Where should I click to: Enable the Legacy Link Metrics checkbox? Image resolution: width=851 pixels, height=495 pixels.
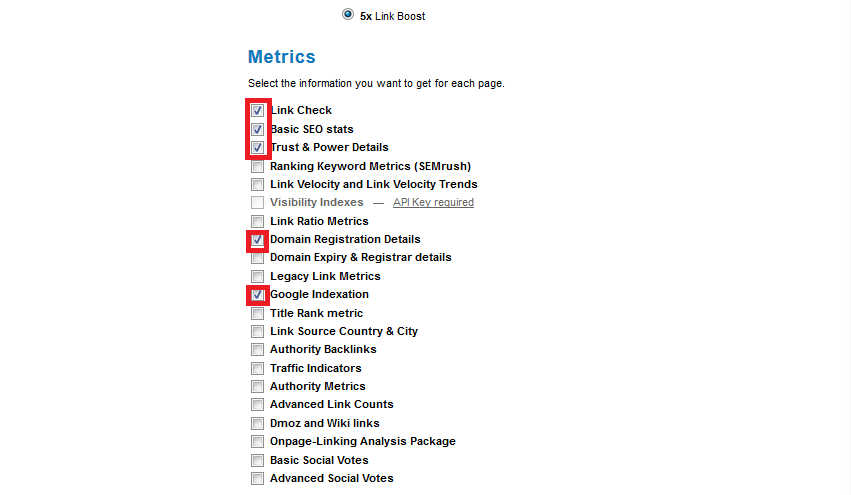click(258, 276)
